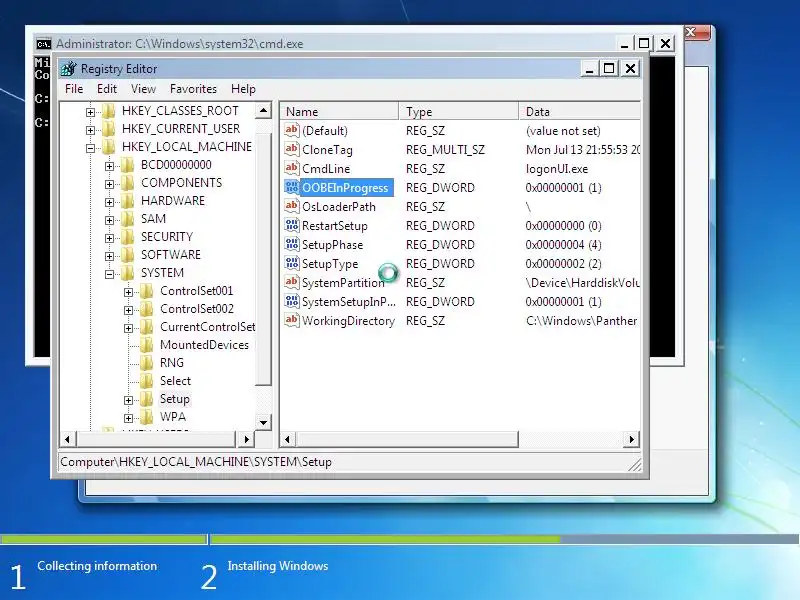800x600 pixels.
Task: Click the Registry Editor title bar icon
Action: 68,68
